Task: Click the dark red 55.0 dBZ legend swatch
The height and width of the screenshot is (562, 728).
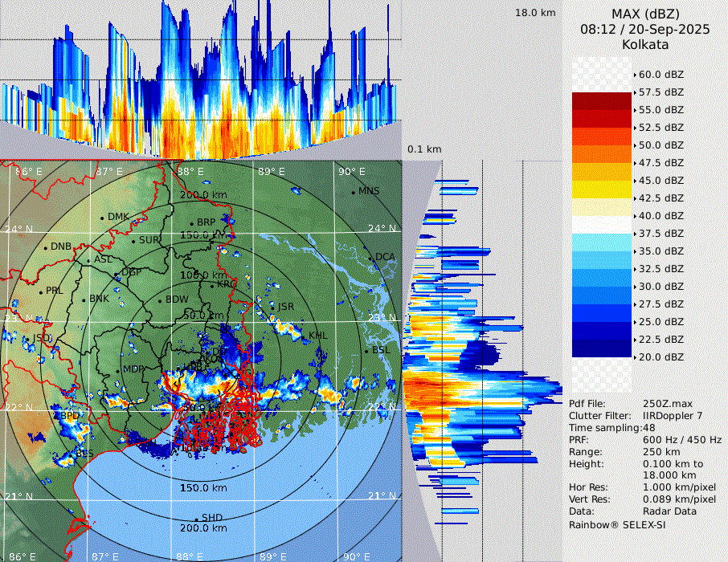Action: (x=602, y=101)
